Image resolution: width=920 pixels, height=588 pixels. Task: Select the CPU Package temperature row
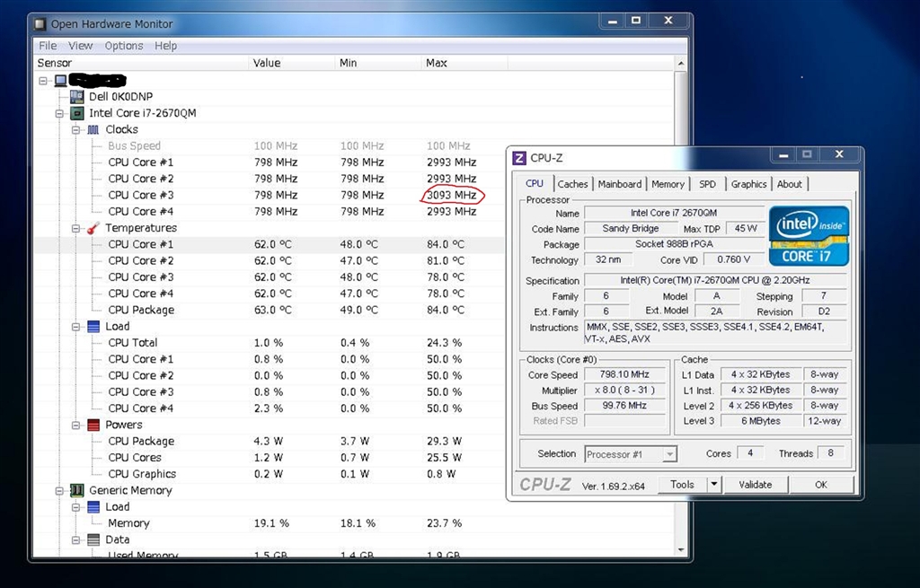coord(141,310)
